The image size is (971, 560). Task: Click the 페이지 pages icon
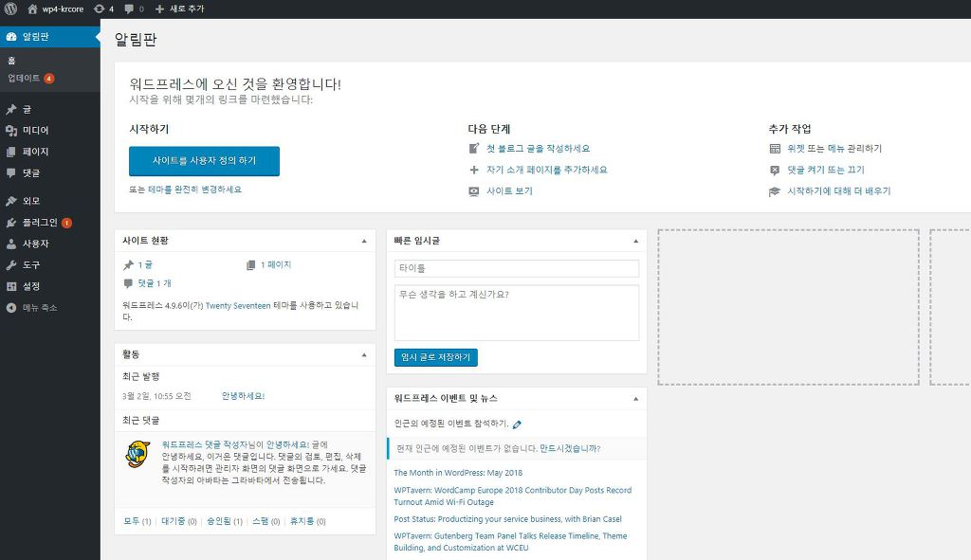pos(11,152)
